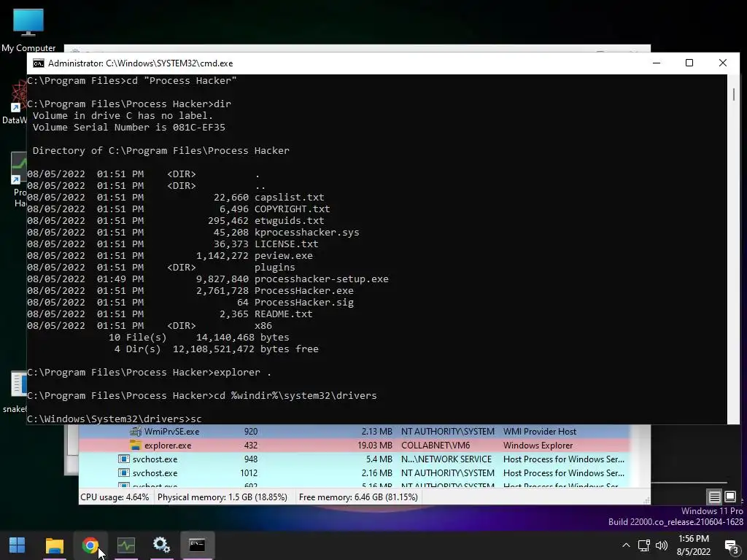
Task: Select the WmiPrvSE.exe process row icon
Action: click(136, 432)
